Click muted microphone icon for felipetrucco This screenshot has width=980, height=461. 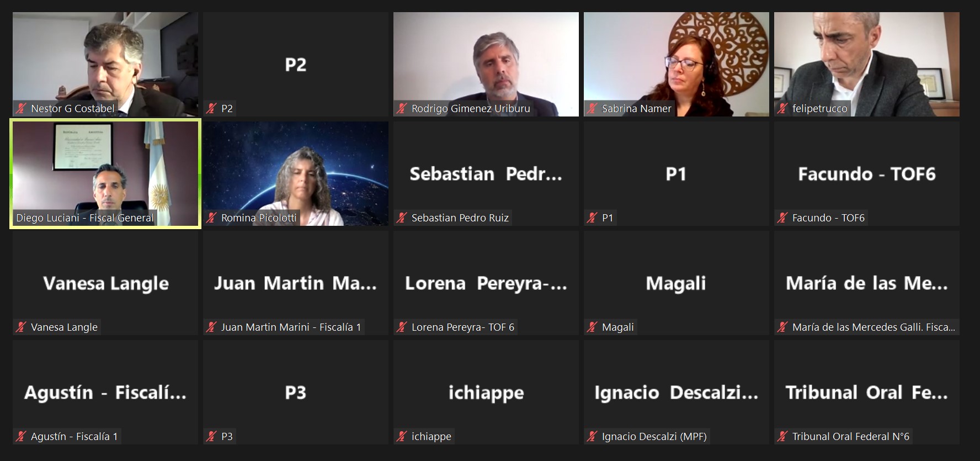782,109
